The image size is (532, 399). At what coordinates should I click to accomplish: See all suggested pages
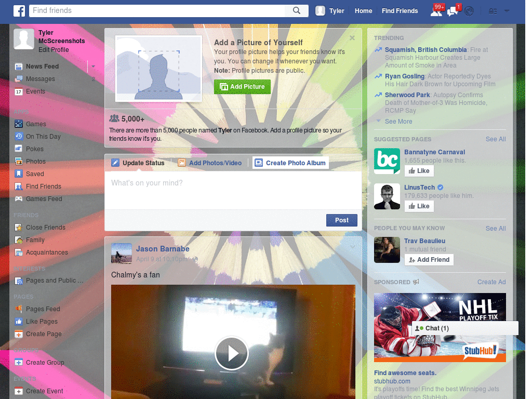tap(496, 139)
